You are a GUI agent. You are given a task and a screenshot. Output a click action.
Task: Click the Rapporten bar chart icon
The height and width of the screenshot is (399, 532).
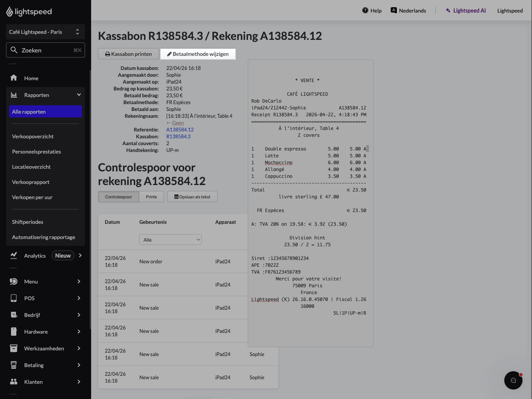pyautogui.click(x=14, y=95)
